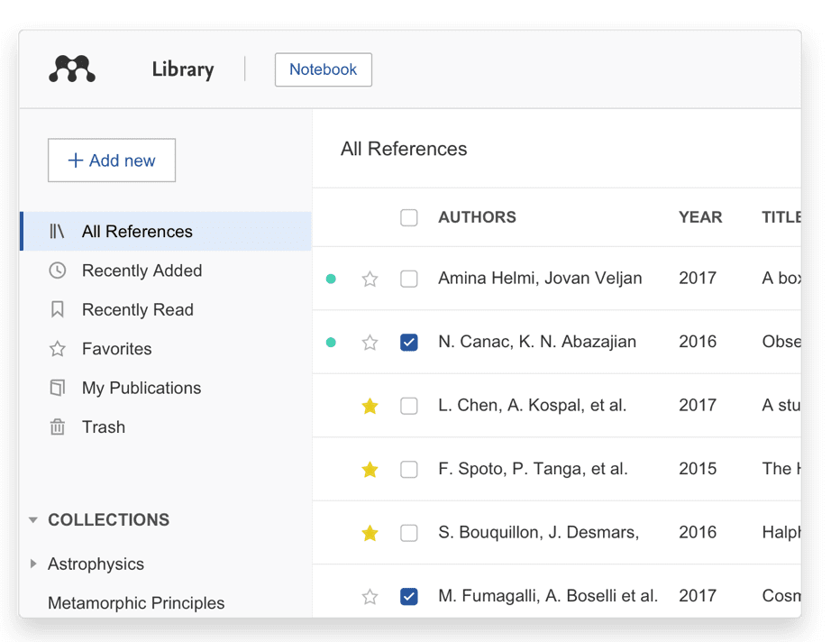Click the Recently Read bookmark icon
Viewport: 840px width, 642px height.
(x=58, y=309)
